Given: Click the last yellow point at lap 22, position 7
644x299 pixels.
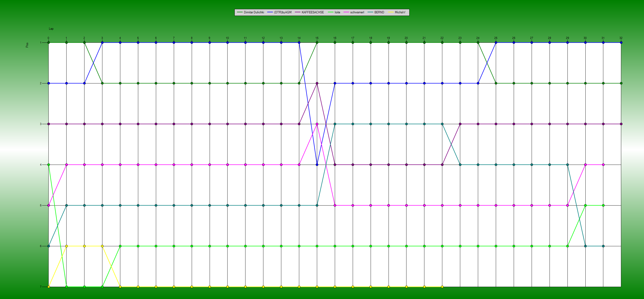Looking at the screenshot, I should tap(442, 287).
